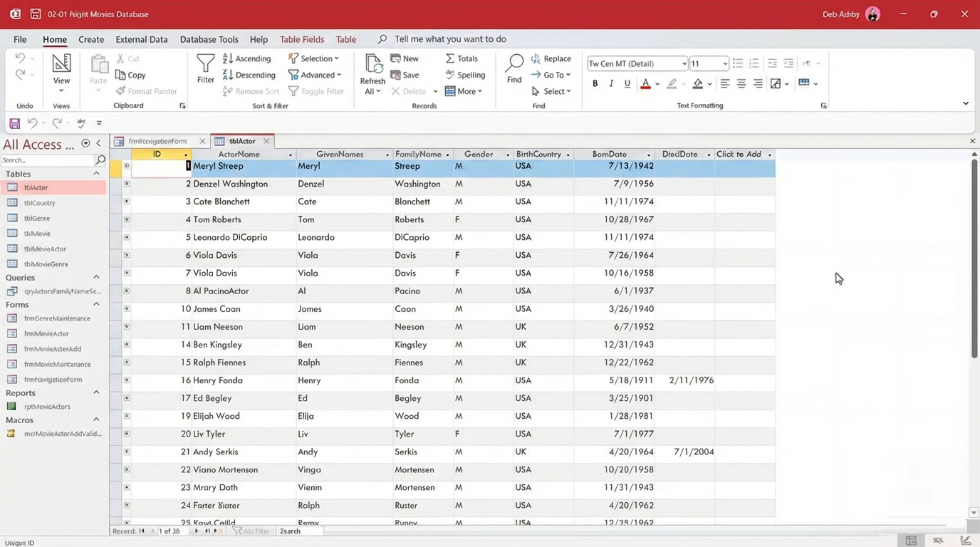Toggle bold text formatting

coord(595,84)
